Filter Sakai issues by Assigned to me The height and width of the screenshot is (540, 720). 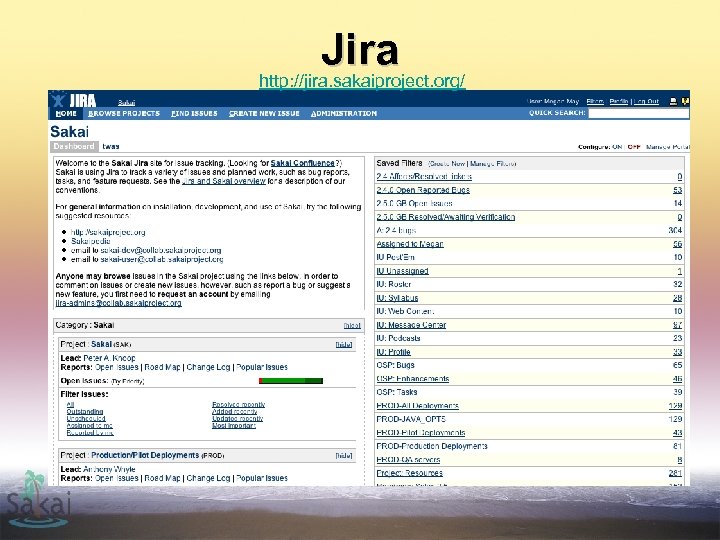click(x=90, y=426)
